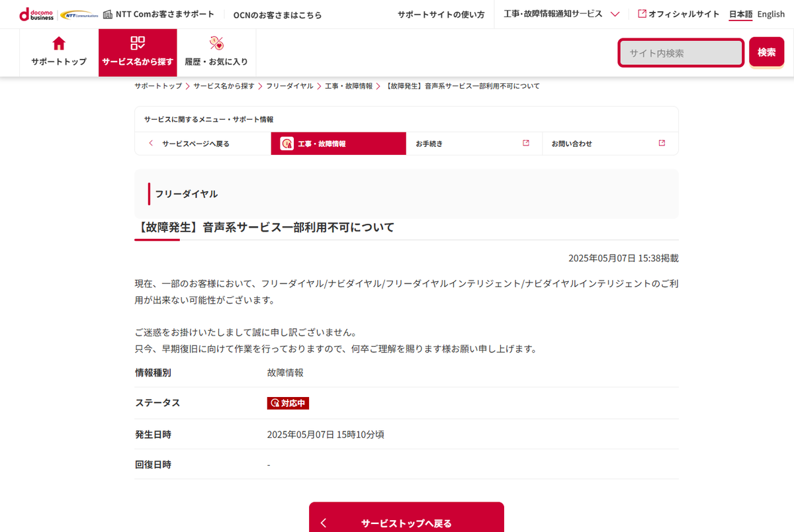Click the external link icon on お問い合わせ tab
Viewport: 794px width, 532px height.
coord(661,143)
